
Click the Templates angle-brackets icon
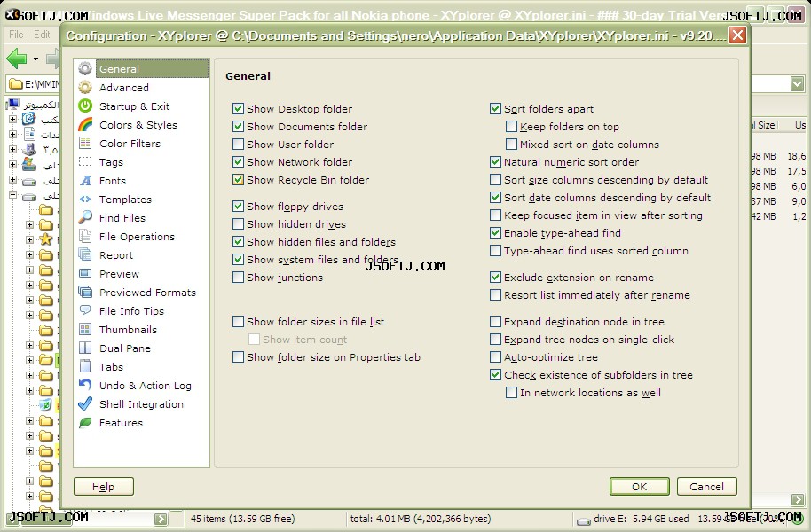pos(85,199)
